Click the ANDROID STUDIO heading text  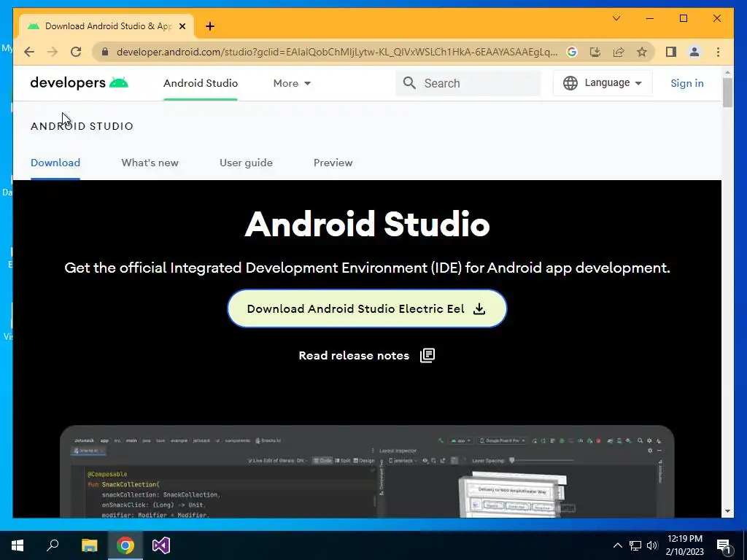[x=82, y=126]
